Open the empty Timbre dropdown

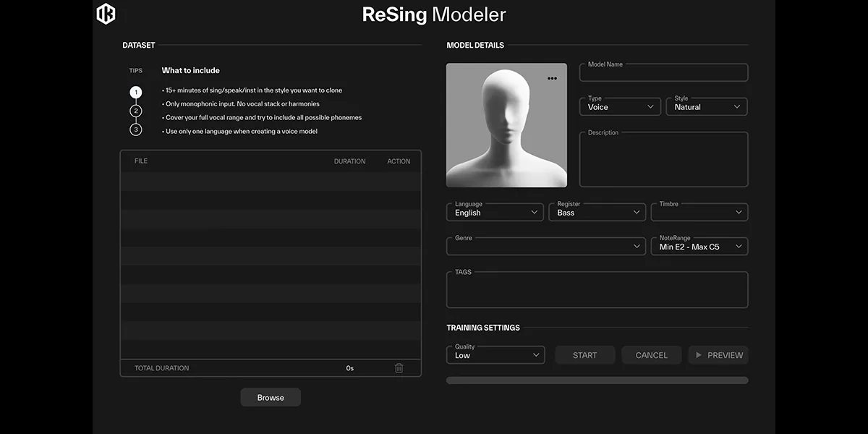click(699, 213)
